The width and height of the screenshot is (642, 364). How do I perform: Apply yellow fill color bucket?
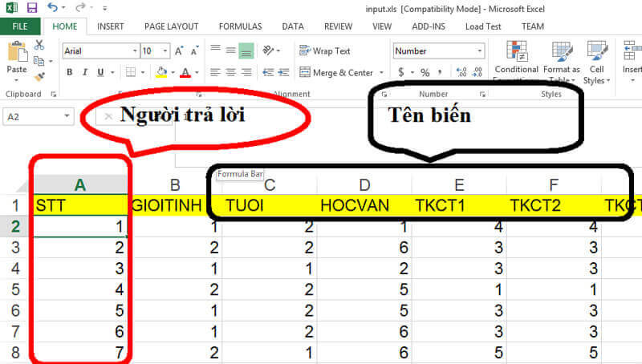161,72
